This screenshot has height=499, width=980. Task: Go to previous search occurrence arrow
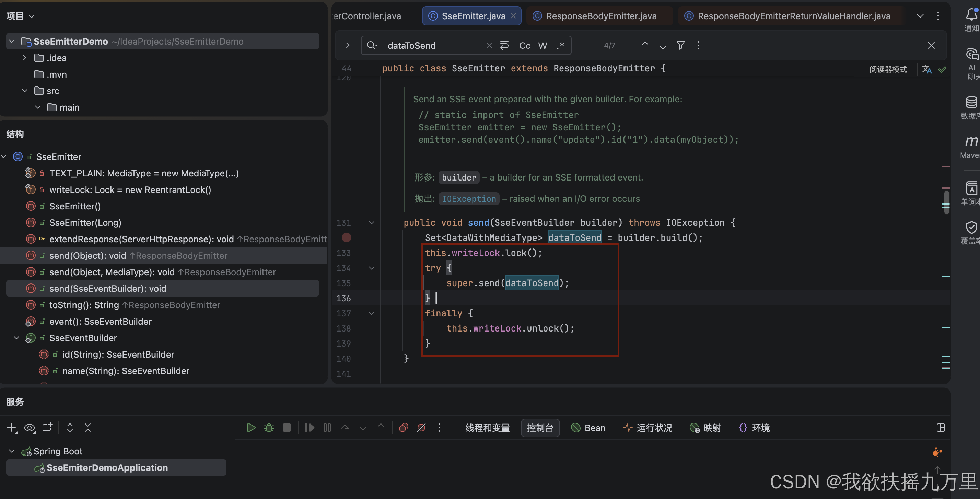click(645, 45)
